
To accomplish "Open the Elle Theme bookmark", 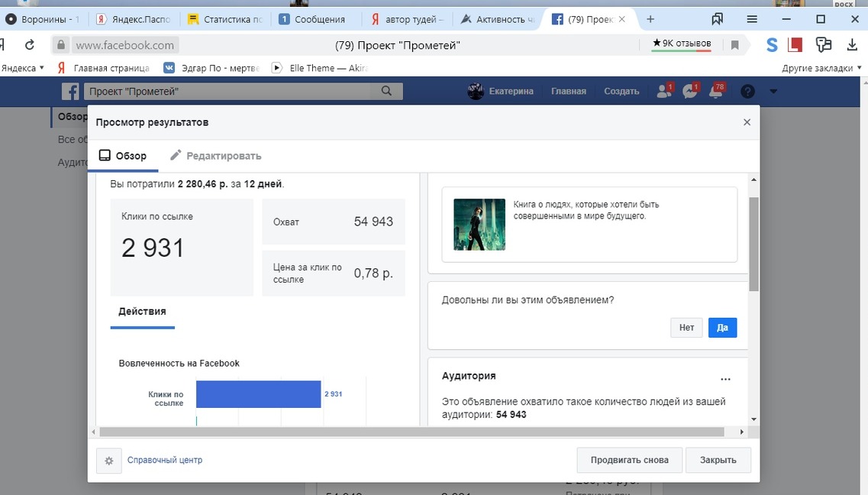I will pyautogui.click(x=320, y=68).
